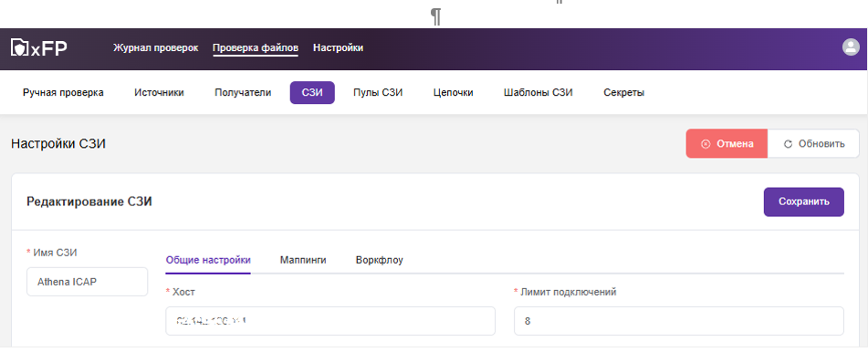Go to the Источники tab

(x=160, y=93)
